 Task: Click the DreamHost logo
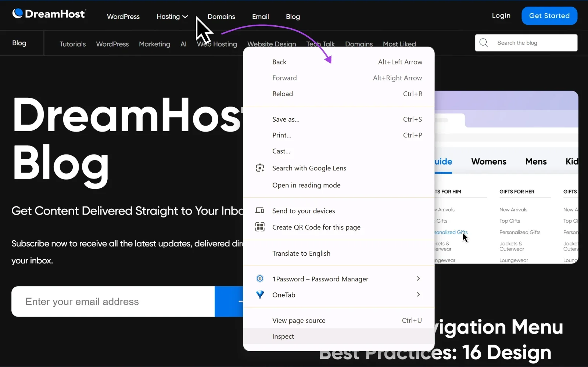pos(49,14)
